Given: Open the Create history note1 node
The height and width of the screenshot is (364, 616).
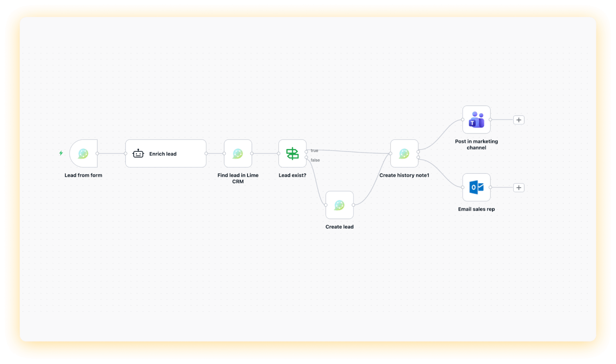Looking at the screenshot, I should point(404,154).
